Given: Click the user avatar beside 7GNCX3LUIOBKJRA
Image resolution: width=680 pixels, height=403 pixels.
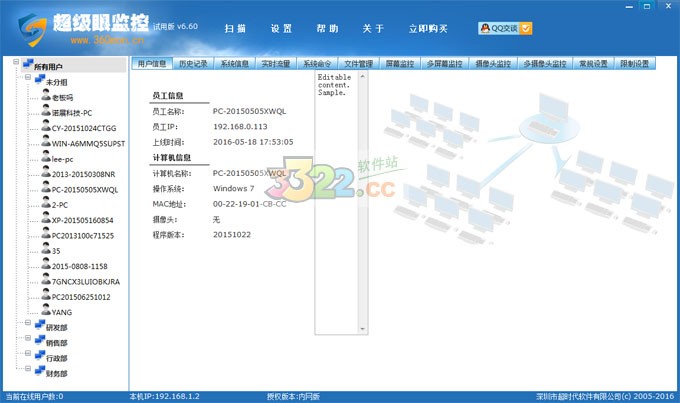Looking at the screenshot, I should point(46,279).
